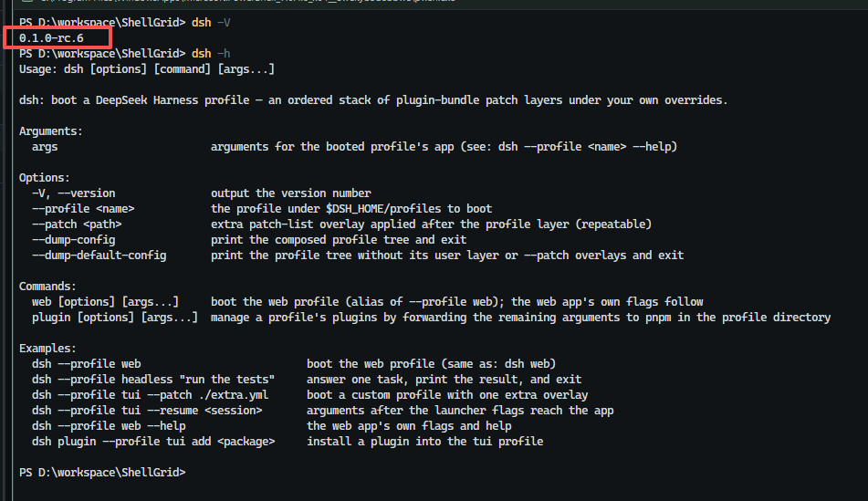Click the 'Usage: dsh [options]' line
This screenshot has height=501, width=868.
coord(147,69)
